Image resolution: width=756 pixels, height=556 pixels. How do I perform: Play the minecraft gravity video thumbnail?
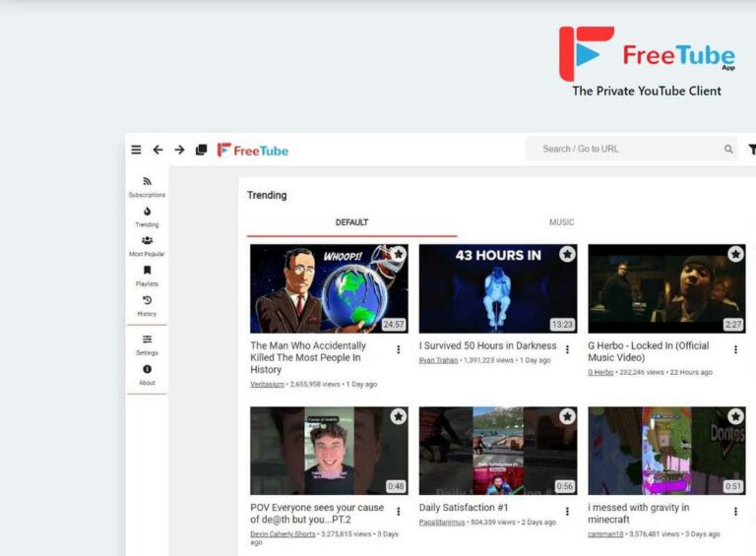[666, 451]
